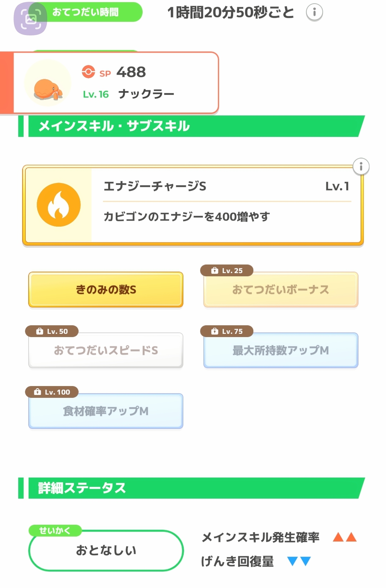The width and height of the screenshot is (386, 588).
Task: Tap the main skill info icon
Action: [x=361, y=167]
